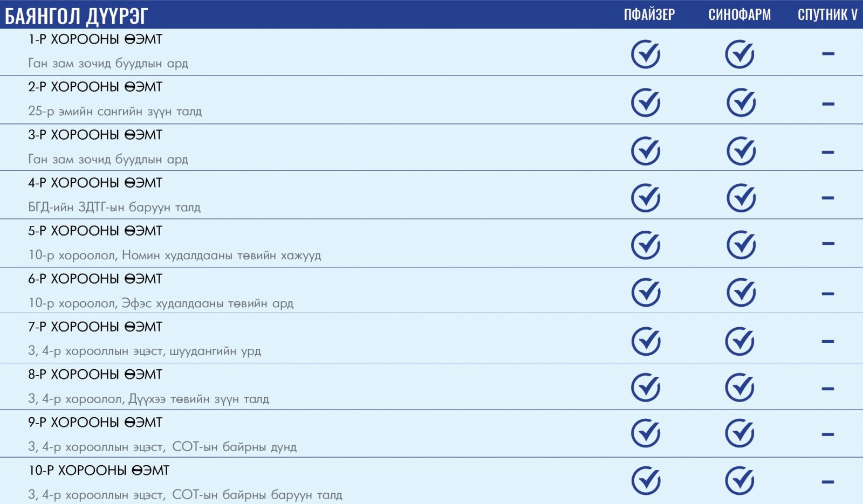Open the 1-Р ХОРООНЫ ӨЭМТ entry

click(95, 39)
